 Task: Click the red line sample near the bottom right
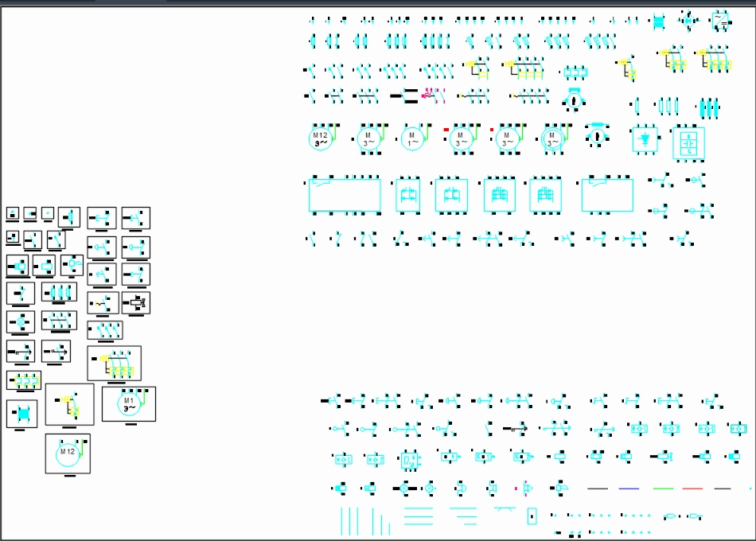(692, 488)
